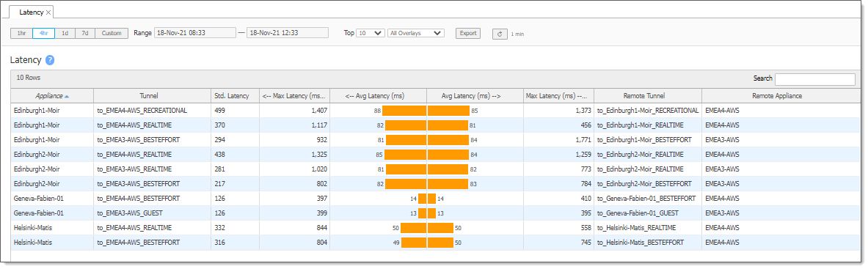The width and height of the screenshot is (868, 269).
Task: Click remote tunnel to_Geneva-Fabien-01_GUEST
Action: click(638, 213)
